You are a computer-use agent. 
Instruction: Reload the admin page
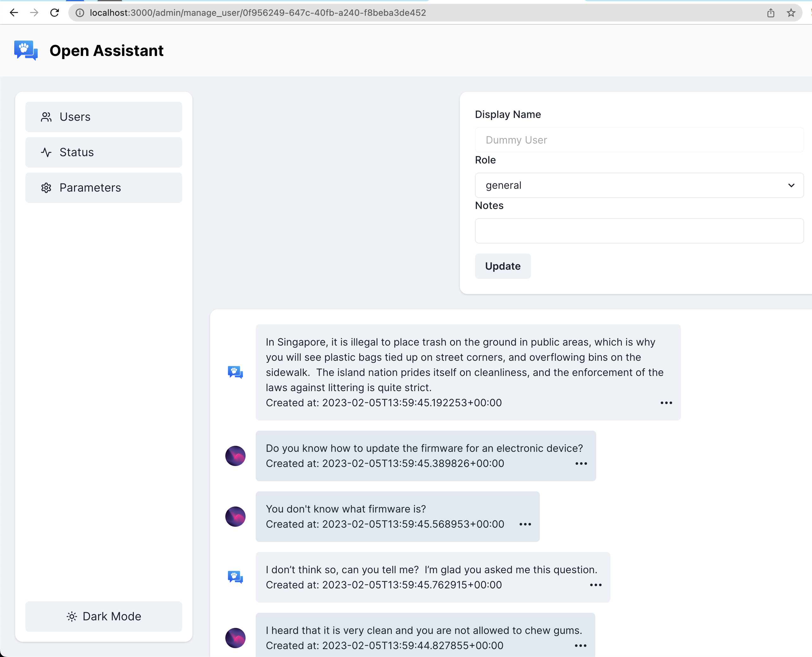(54, 13)
